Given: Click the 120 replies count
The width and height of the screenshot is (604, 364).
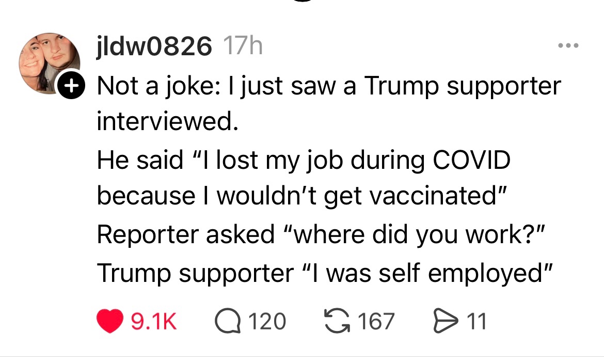Looking at the screenshot, I should (267, 321).
